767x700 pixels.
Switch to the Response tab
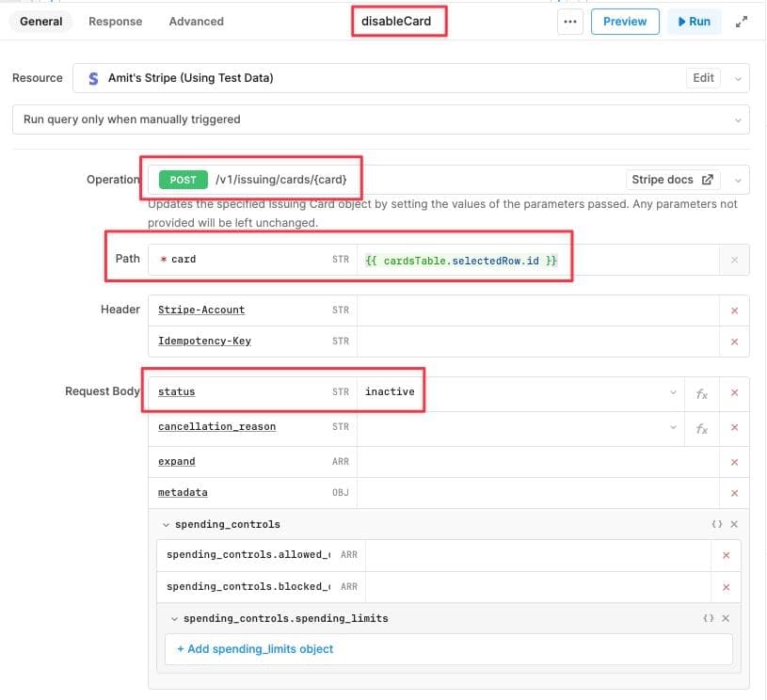click(115, 21)
